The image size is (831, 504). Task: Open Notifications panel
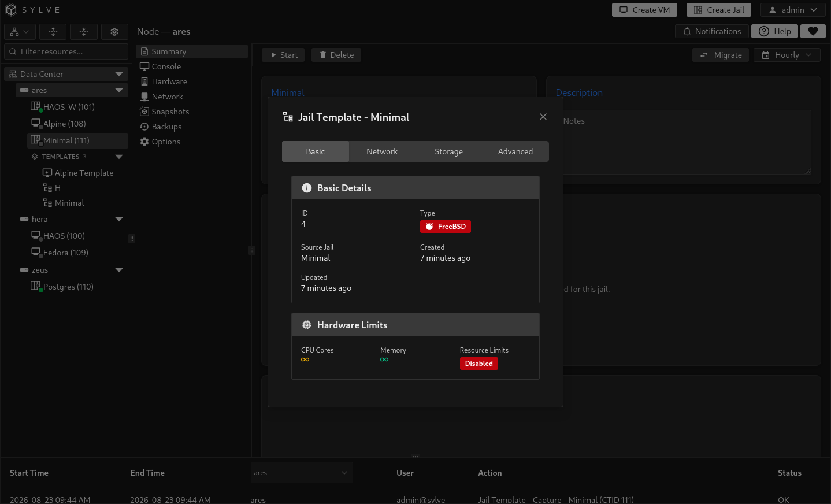tap(712, 31)
